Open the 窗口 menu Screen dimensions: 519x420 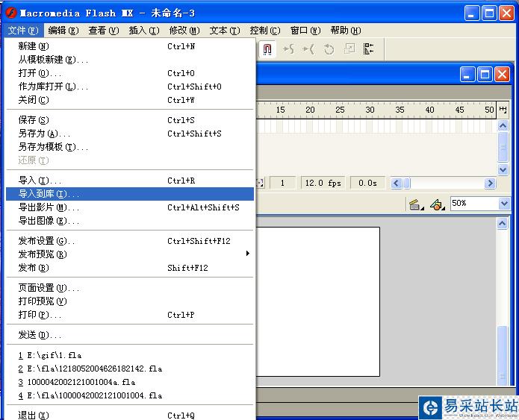coord(305,31)
